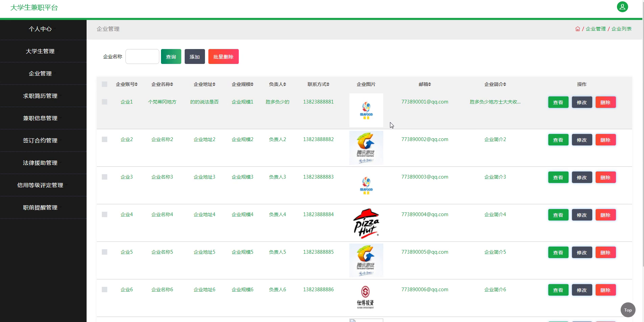The width and height of the screenshot is (644, 322).
Task: Expand 大学生管理 sidebar menu
Action: [43, 51]
